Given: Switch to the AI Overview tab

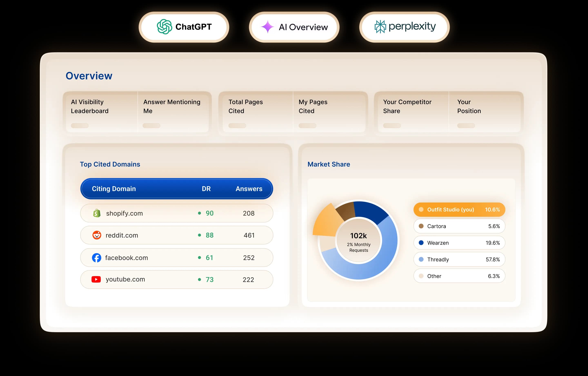Looking at the screenshot, I should (294, 27).
